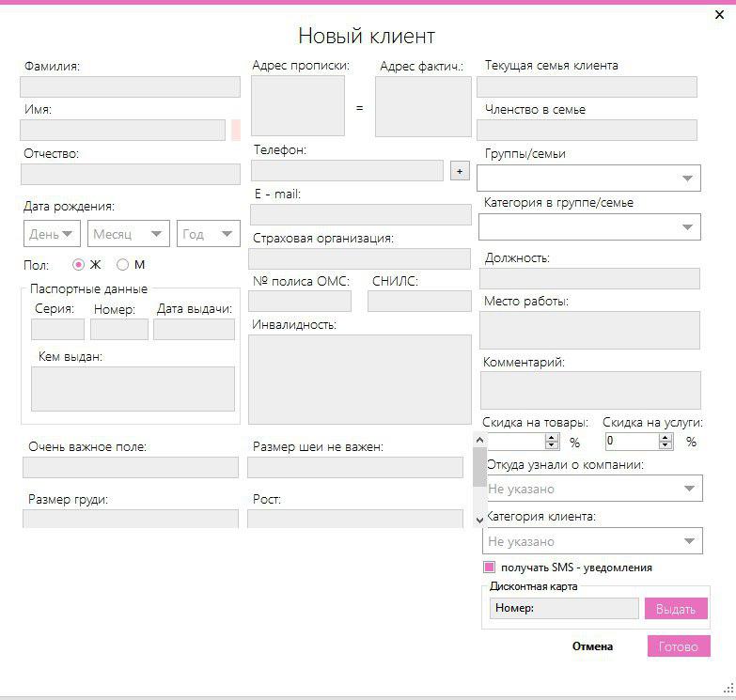Focus the Имя input field
736x700 pixels.
point(122,130)
